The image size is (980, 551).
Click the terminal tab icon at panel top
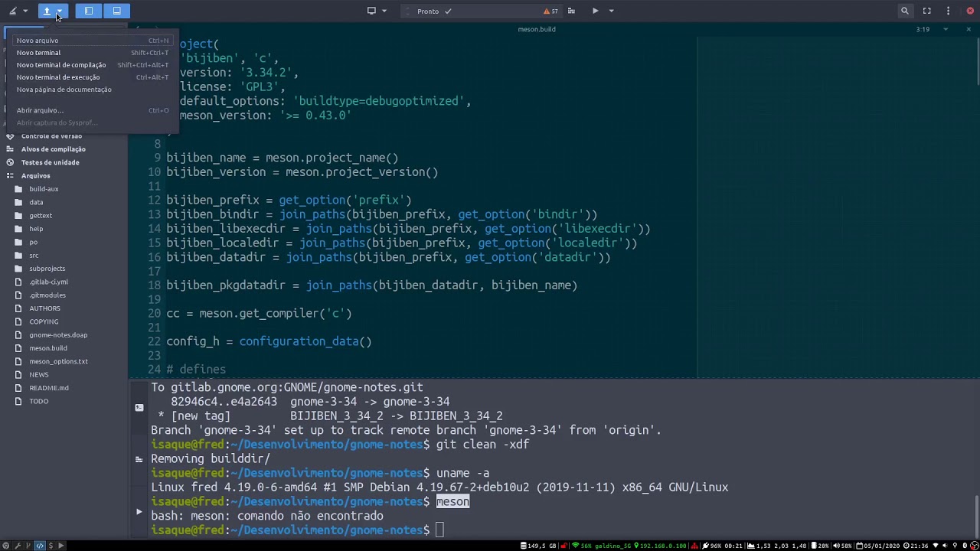click(139, 407)
